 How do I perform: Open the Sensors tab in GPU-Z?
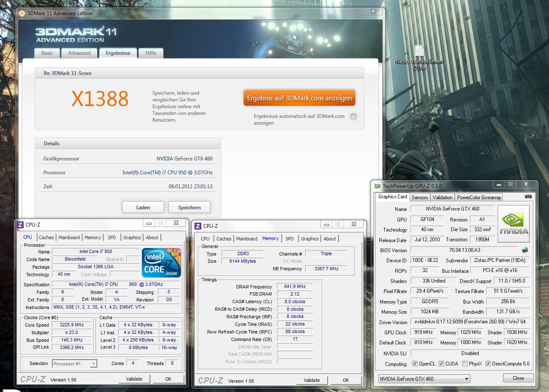(420, 197)
